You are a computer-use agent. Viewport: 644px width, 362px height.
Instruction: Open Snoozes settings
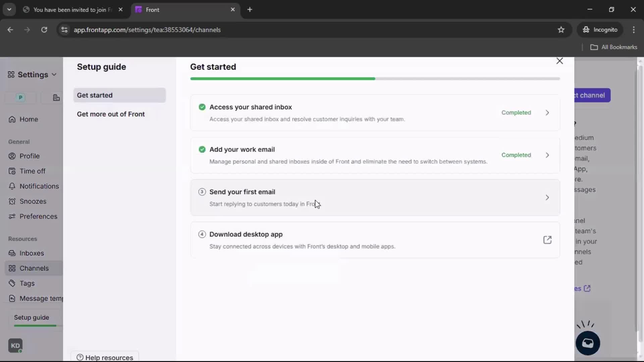(33, 201)
